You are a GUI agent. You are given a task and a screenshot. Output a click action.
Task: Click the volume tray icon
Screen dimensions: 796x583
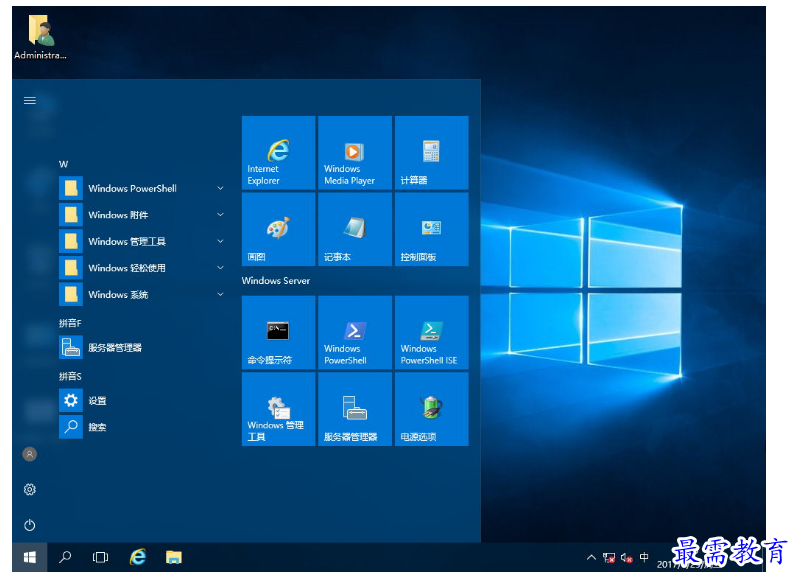[x=626, y=558]
